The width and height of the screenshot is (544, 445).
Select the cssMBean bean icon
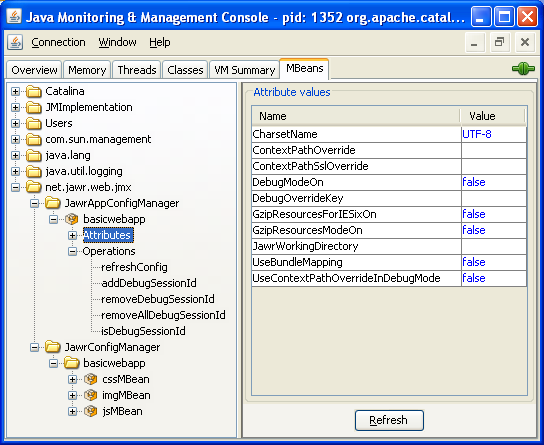(91, 379)
